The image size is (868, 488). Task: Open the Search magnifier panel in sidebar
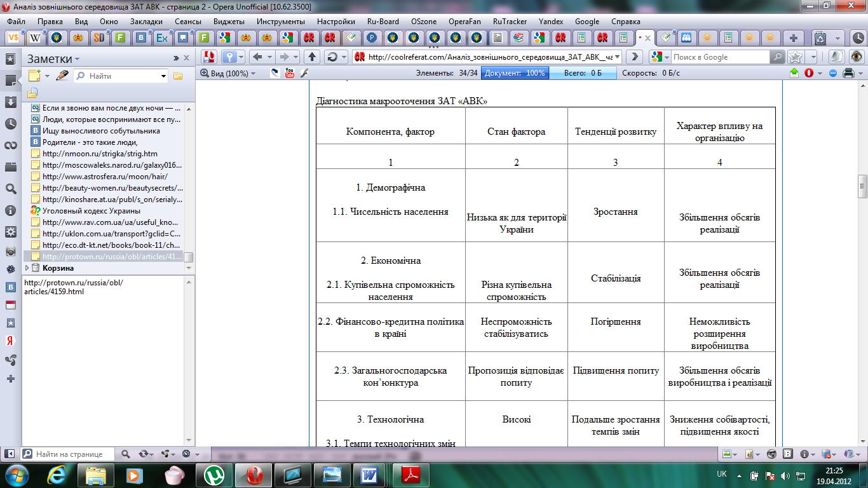[10, 189]
